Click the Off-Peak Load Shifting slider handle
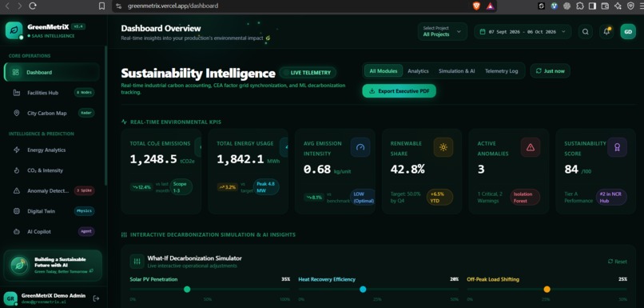644x308 pixels. point(547,290)
